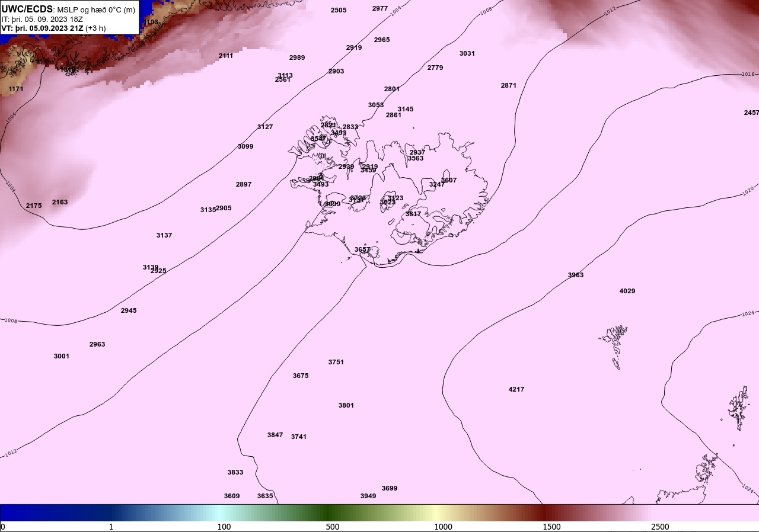
Task: Click the color scale label 500
Action: (333, 527)
